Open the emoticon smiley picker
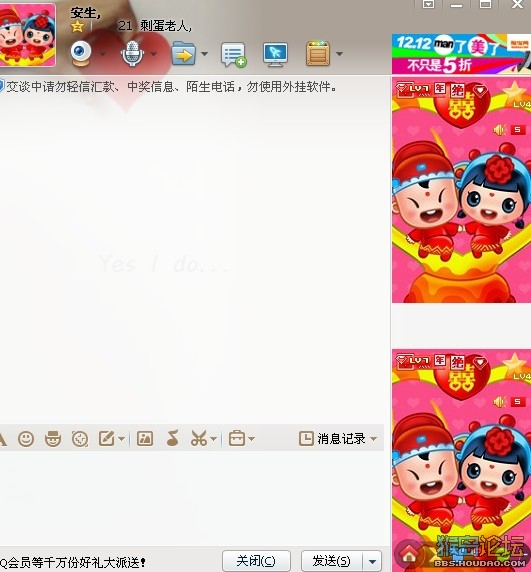Viewport: 531px width, 572px height. (x=26, y=438)
